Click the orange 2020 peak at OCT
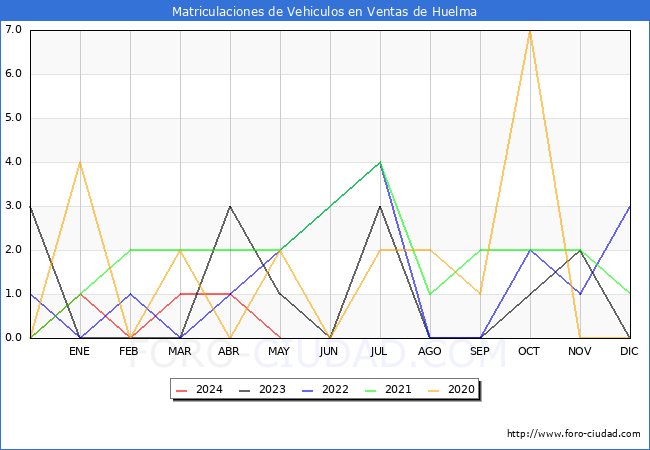This screenshot has height=450, width=650. coord(530,31)
